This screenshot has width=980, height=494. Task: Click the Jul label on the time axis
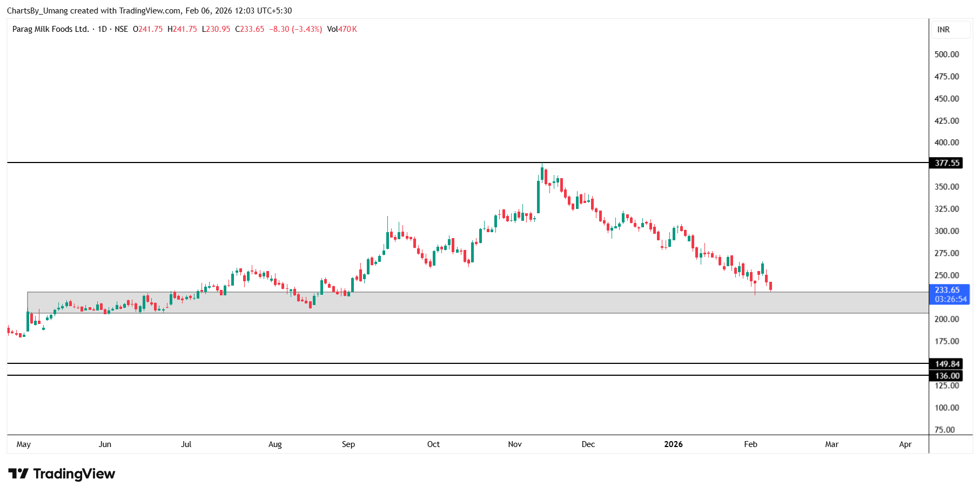(x=186, y=444)
